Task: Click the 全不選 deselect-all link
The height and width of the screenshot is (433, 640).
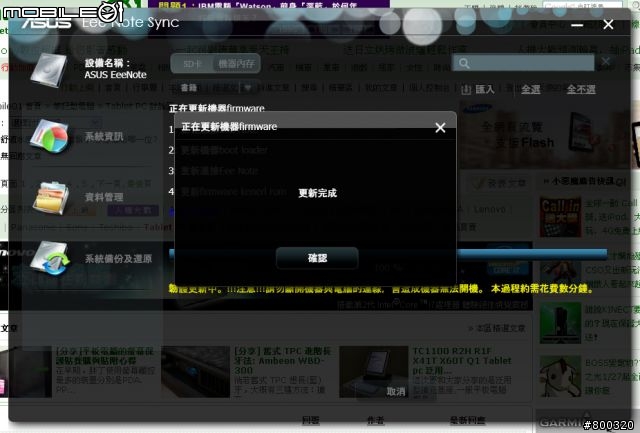Action: (x=581, y=89)
